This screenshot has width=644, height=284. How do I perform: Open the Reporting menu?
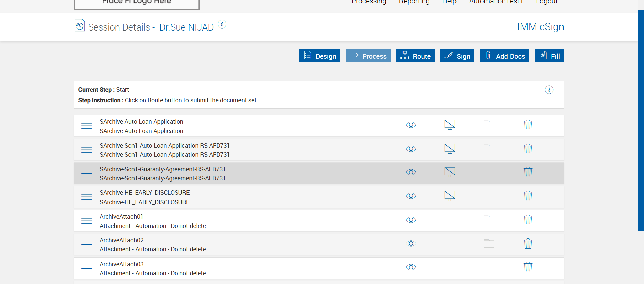(x=414, y=2)
